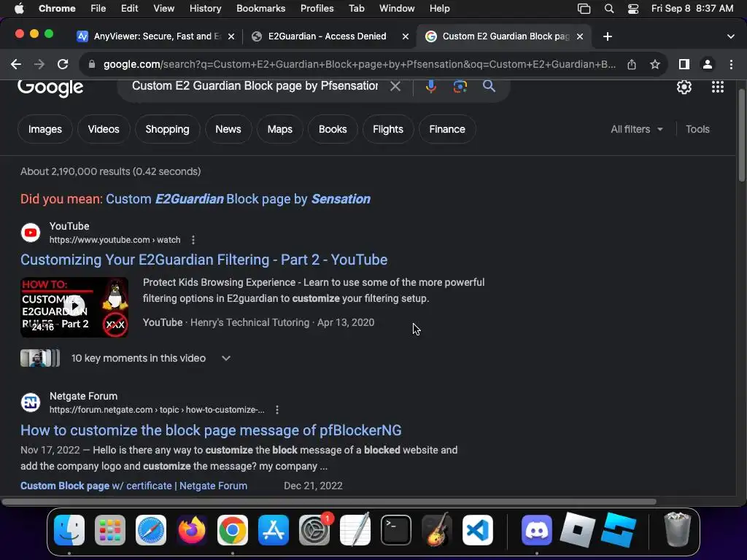
Task: Open the Bookmarks menu
Action: point(260,9)
